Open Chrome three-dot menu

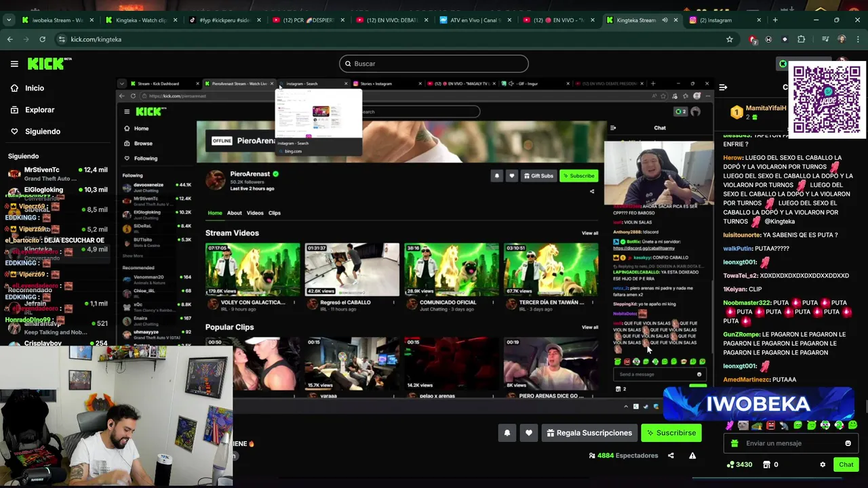coord(858,39)
